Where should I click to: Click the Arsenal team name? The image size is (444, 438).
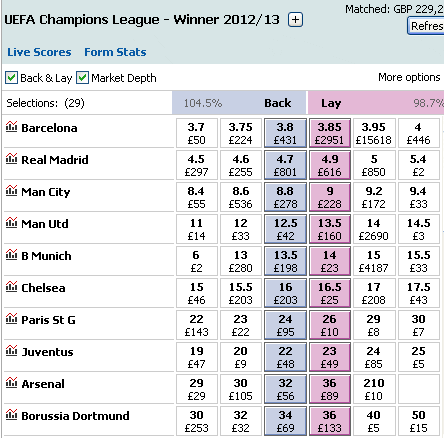(43, 384)
